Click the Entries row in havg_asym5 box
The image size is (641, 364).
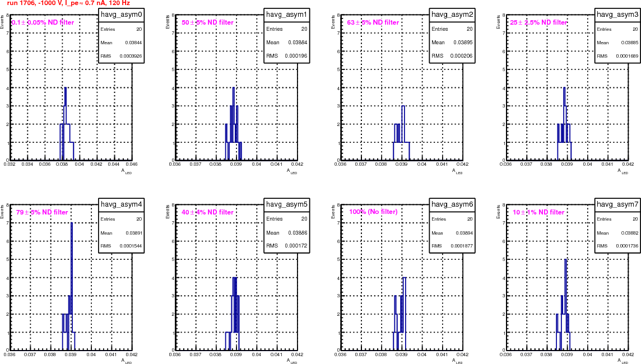tap(286, 219)
